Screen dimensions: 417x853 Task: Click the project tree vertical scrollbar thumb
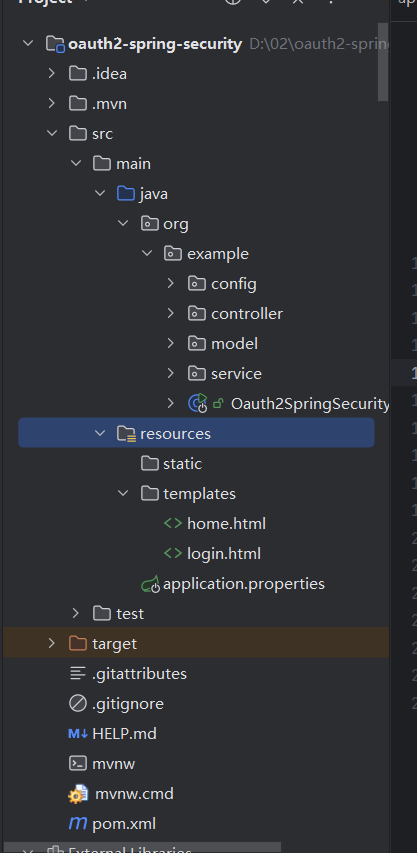[383, 61]
